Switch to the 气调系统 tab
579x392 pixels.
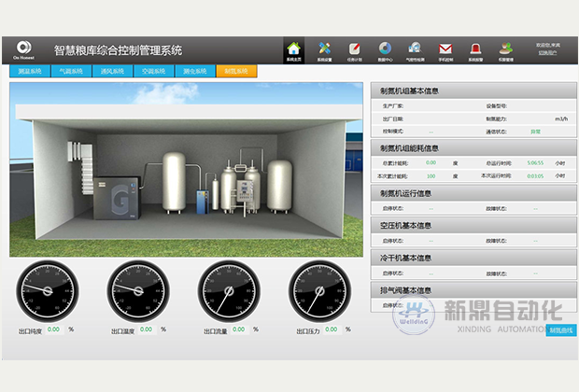pos(71,71)
